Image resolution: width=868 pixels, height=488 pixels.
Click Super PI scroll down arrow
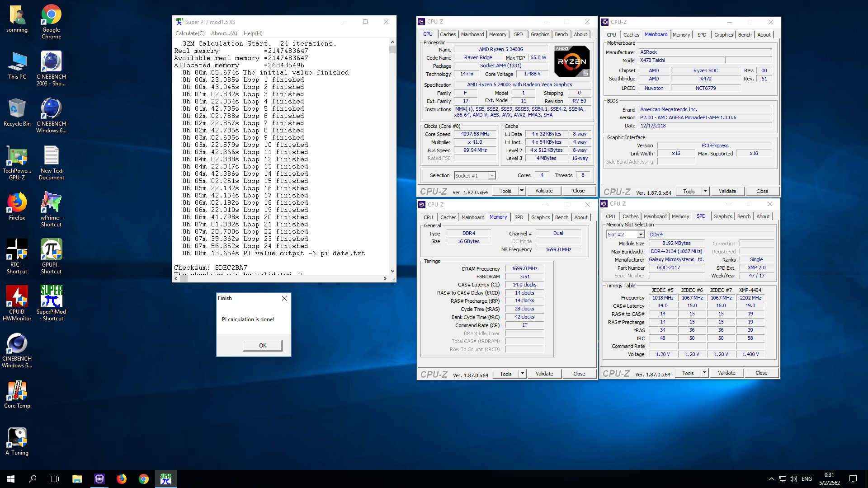[392, 271]
